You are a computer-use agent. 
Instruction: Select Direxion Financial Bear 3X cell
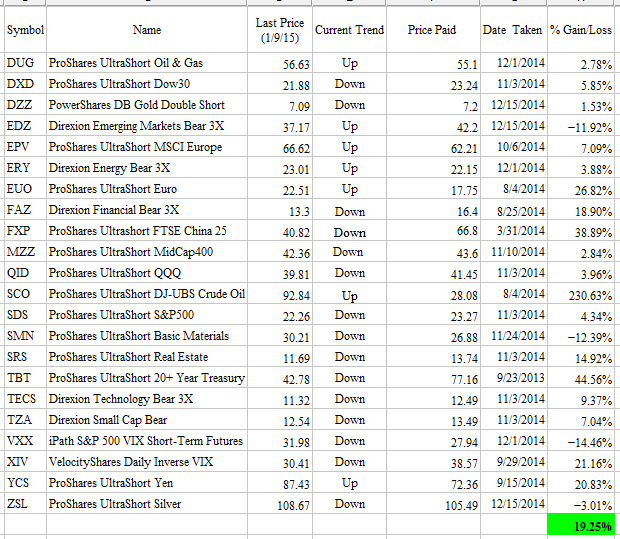pyautogui.click(x=147, y=209)
